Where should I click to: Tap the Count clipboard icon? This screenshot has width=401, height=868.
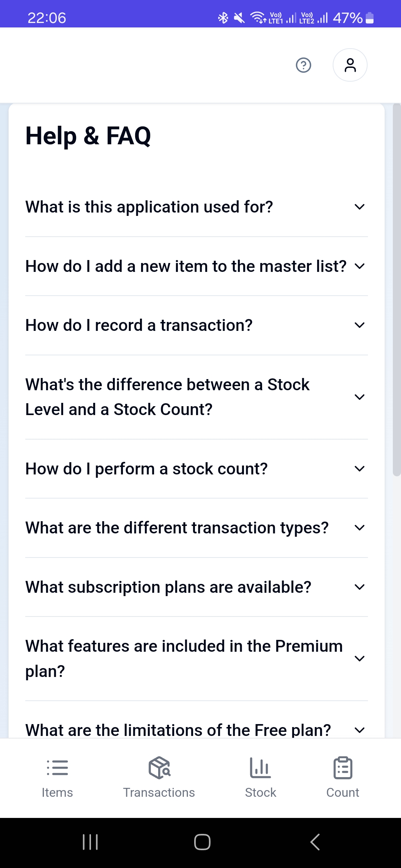coord(343,767)
